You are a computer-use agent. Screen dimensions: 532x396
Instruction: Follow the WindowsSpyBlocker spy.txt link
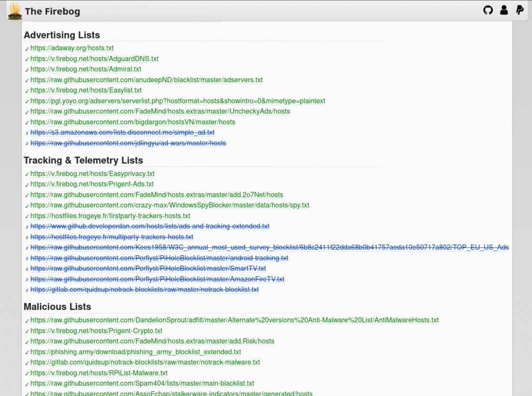click(169, 205)
